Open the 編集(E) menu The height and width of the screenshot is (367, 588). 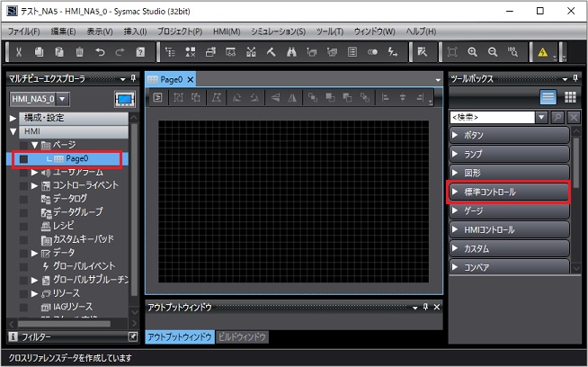coord(63,31)
